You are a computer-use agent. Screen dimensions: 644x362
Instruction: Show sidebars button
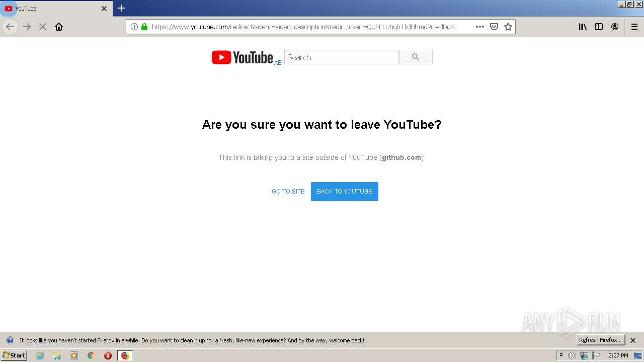coord(599,27)
